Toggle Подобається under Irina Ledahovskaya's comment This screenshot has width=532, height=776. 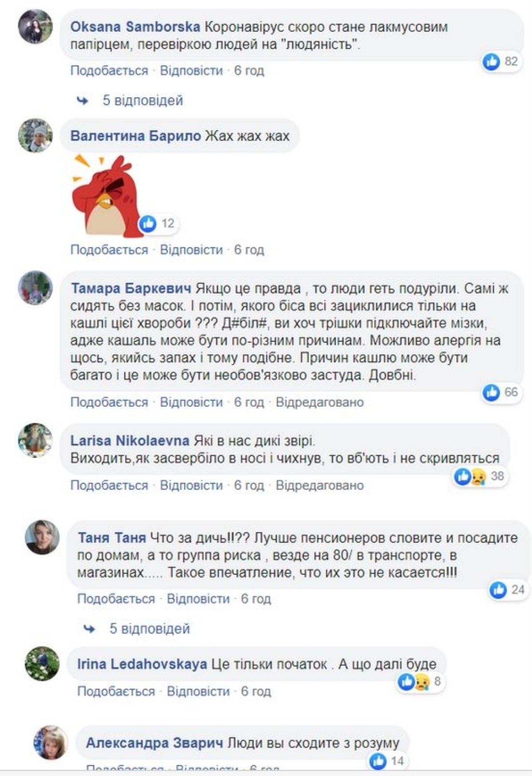116,691
